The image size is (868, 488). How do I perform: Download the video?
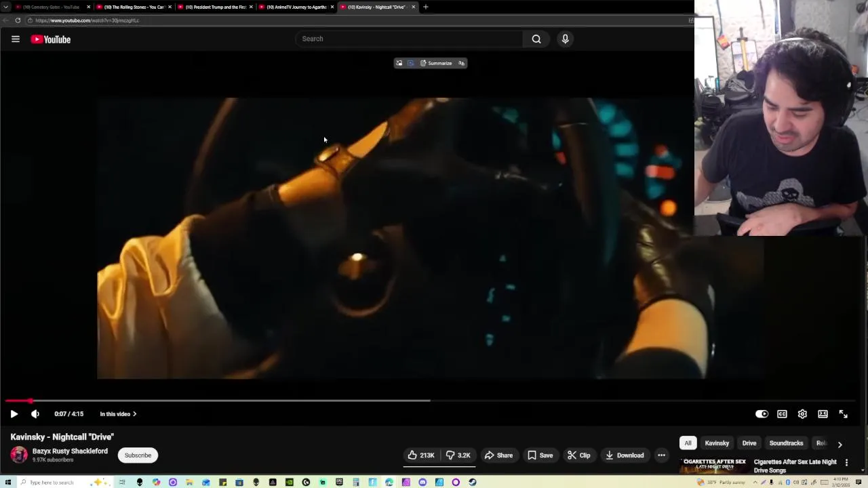pos(625,455)
